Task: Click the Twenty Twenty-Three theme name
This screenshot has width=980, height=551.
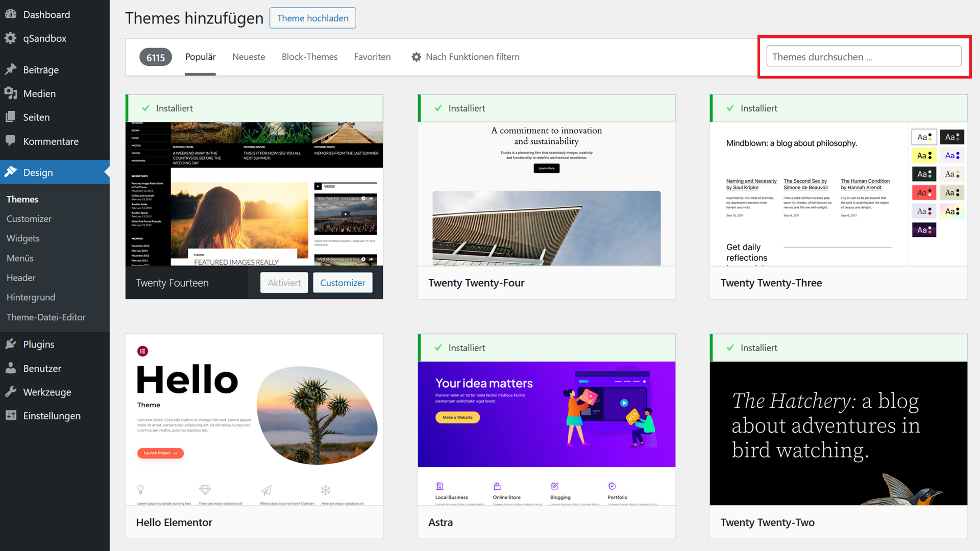Action: 771,283
